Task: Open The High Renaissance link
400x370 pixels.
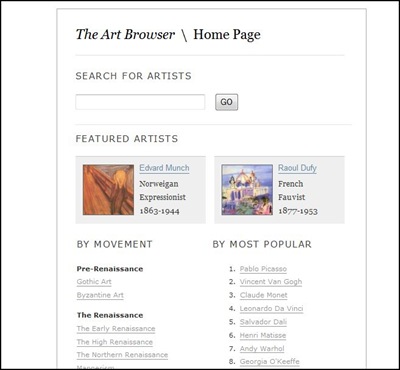Action: pos(115,342)
